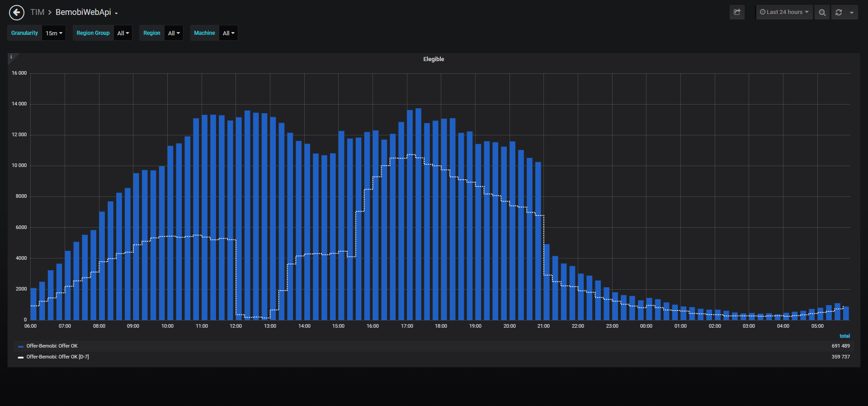868x406 pixels.
Task: Refresh the dashboard with the refresh icon
Action: click(839, 12)
